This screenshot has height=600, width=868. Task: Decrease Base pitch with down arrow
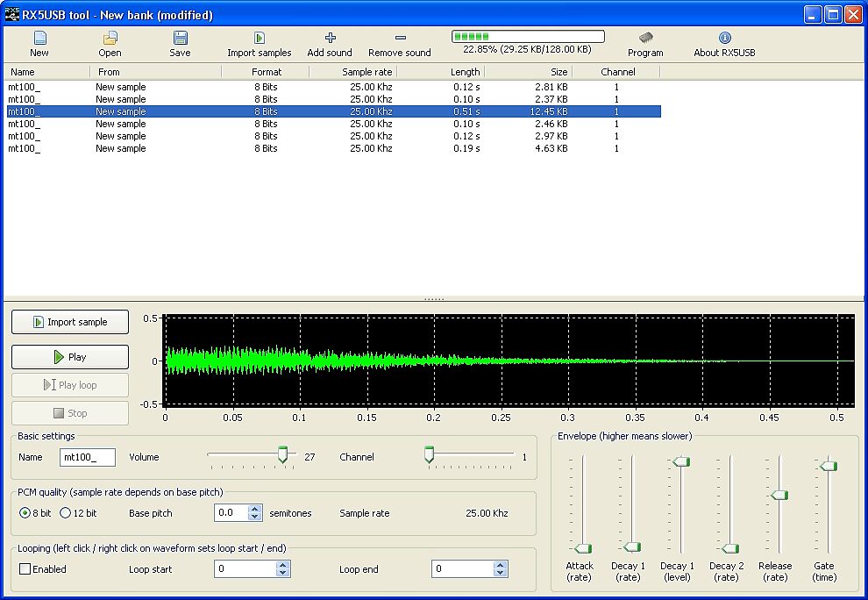pos(254,517)
